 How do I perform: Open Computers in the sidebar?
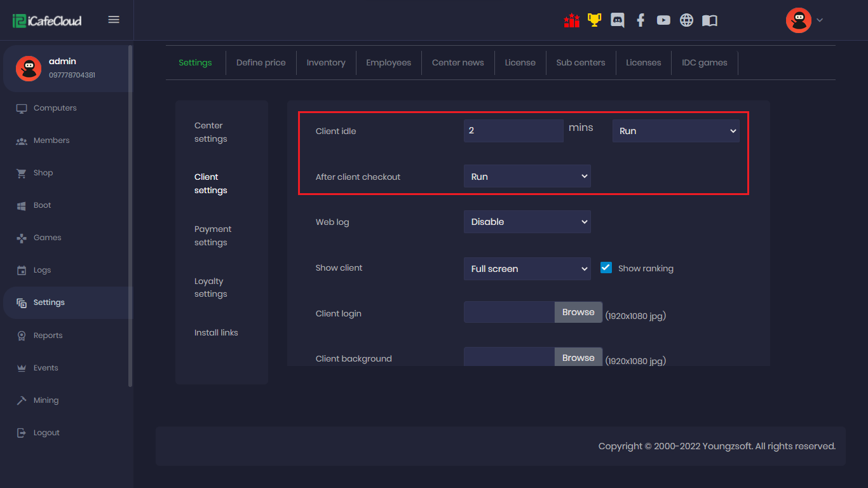click(55, 108)
